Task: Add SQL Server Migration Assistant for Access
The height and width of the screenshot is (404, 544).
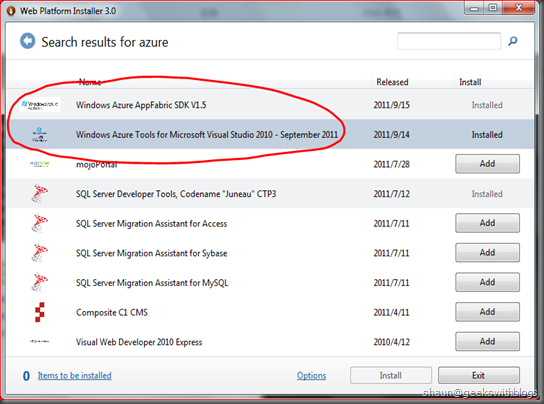Action: coord(487,223)
